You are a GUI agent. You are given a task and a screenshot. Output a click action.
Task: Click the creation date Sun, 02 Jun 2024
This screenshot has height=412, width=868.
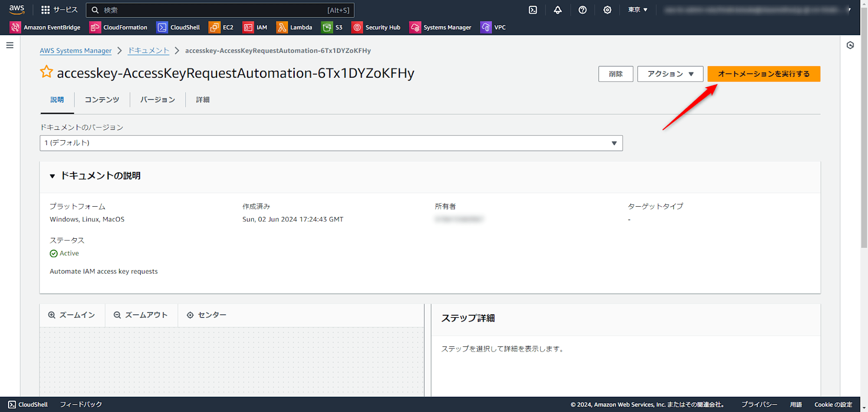[293, 220]
